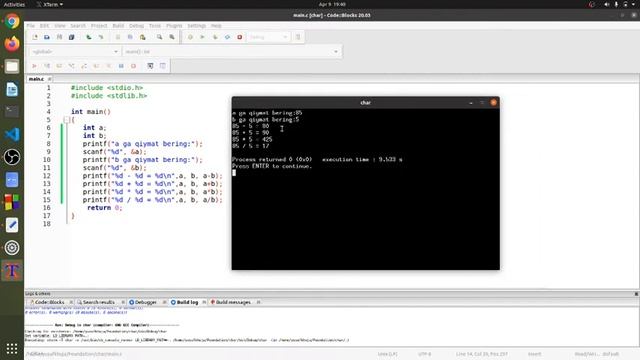This screenshot has height=360, width=640.
Task: Close the Search results tab
Action: (x=123, y=302)
